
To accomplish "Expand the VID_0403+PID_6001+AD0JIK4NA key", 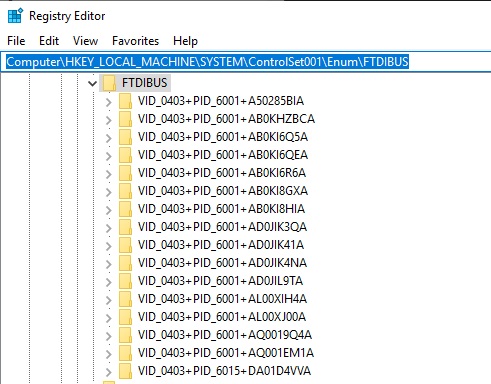I will pyautogui.click(x=109, y=264).
